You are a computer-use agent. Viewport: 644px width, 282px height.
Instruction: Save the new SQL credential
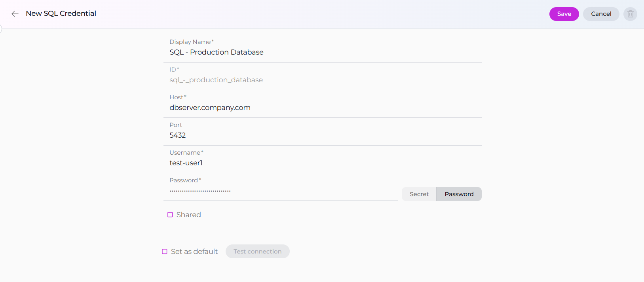(x=564, y=14)
